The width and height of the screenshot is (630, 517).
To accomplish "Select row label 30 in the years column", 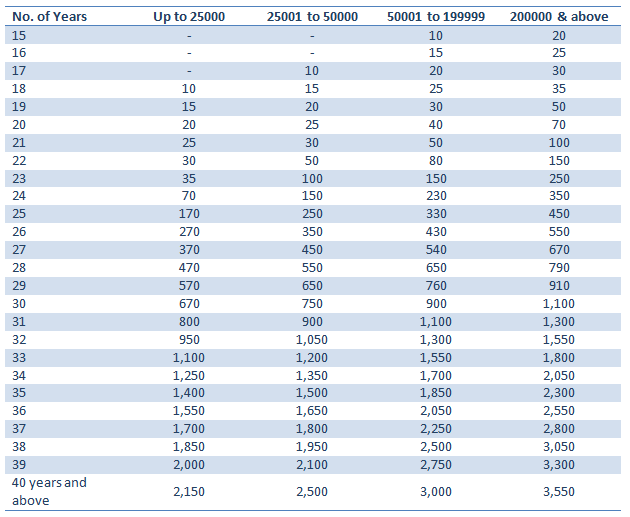I will pyautogui.click(x=21, y=303).
